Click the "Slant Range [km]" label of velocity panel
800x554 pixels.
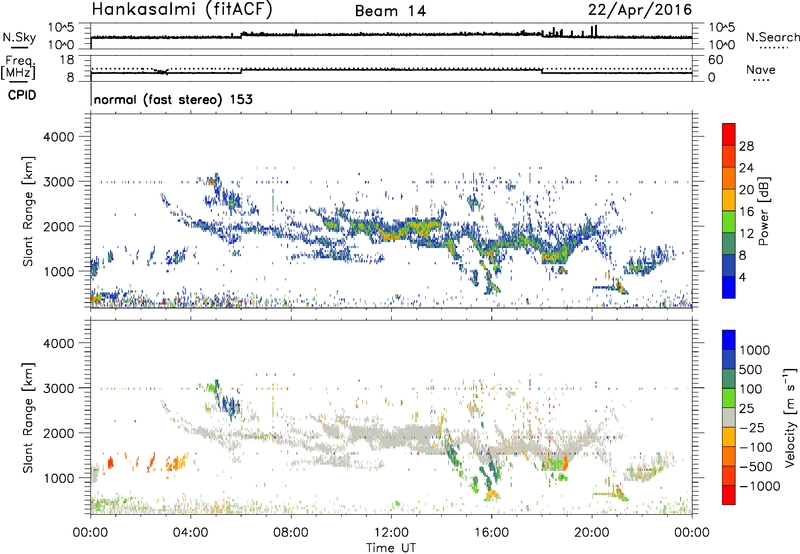(28, 418)
